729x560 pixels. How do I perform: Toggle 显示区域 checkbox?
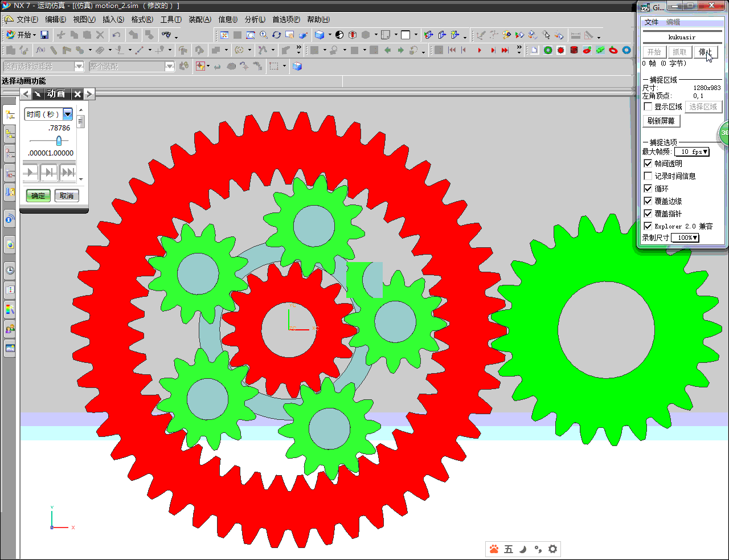click(648, 107)
